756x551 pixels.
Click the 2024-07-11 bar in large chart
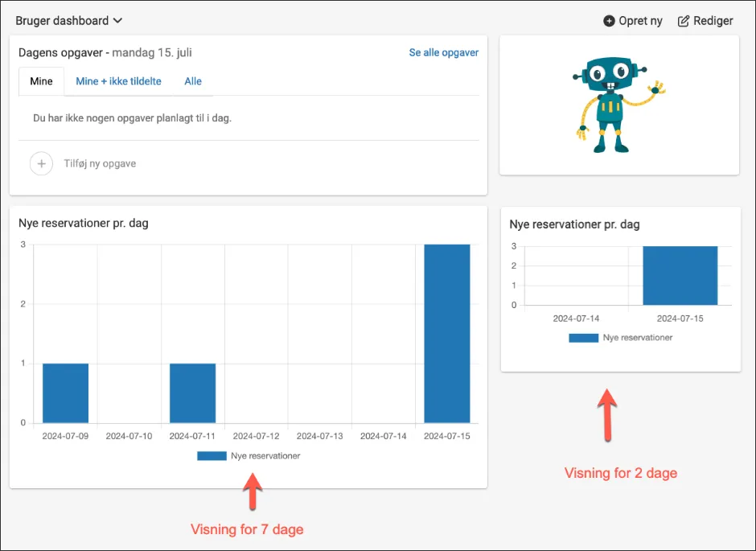[x=192, y=393]
